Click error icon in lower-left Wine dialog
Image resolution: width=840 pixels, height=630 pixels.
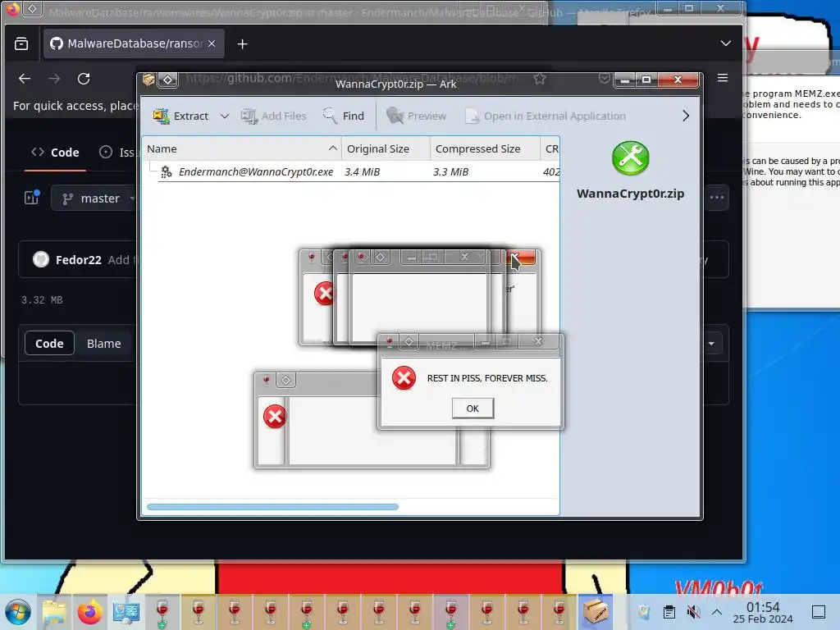coord(275,416)
